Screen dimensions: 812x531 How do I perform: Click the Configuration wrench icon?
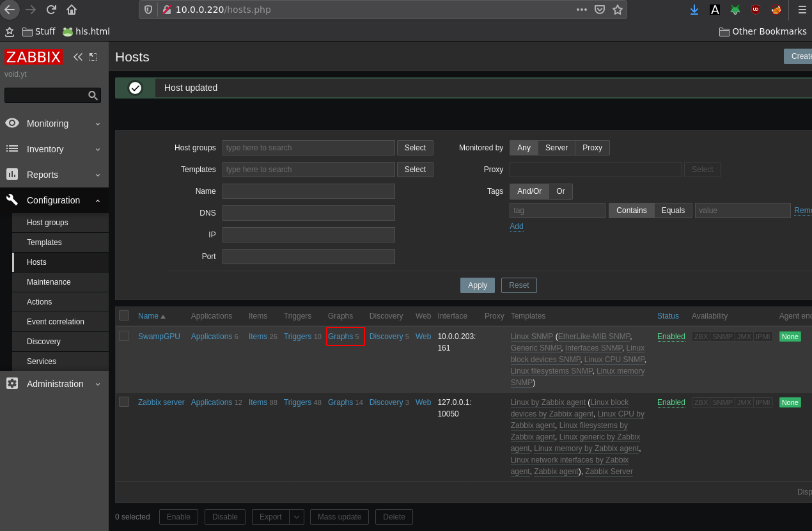12,200
